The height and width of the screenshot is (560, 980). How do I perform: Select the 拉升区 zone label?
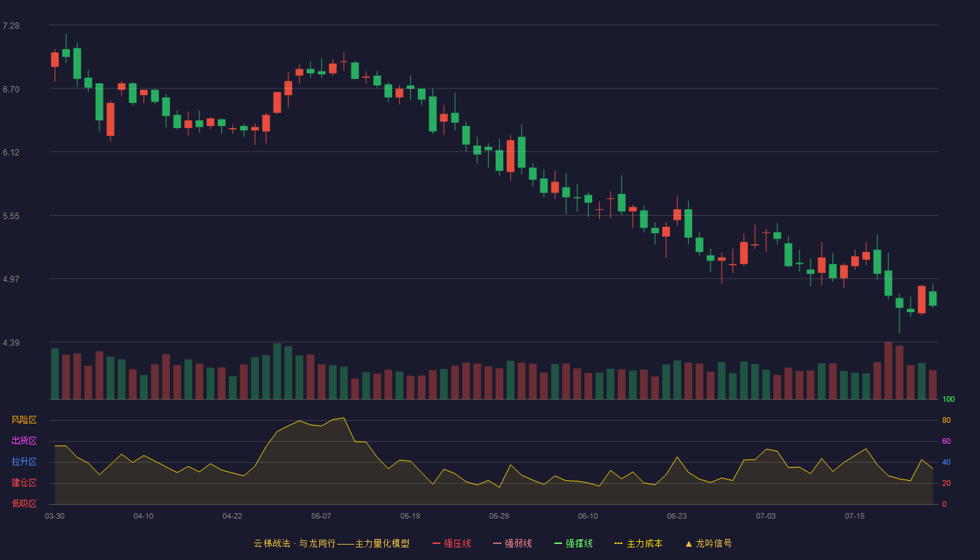click(24, 462)
